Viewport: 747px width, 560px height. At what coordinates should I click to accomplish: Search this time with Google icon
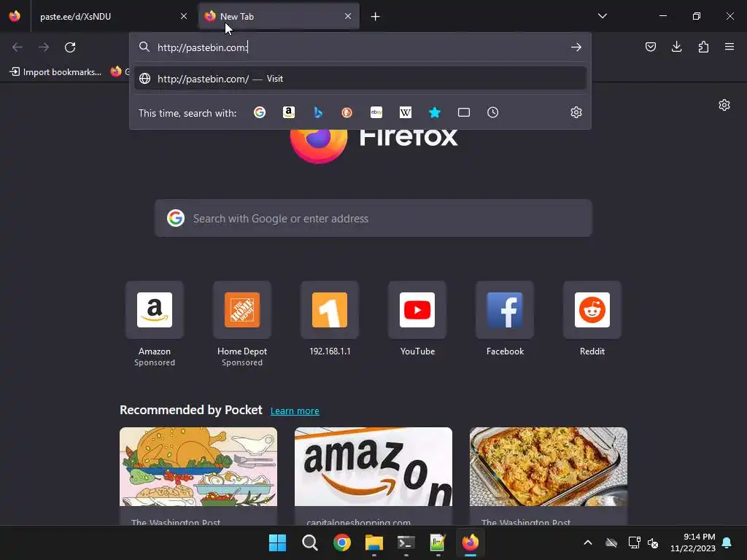point(260,112)
